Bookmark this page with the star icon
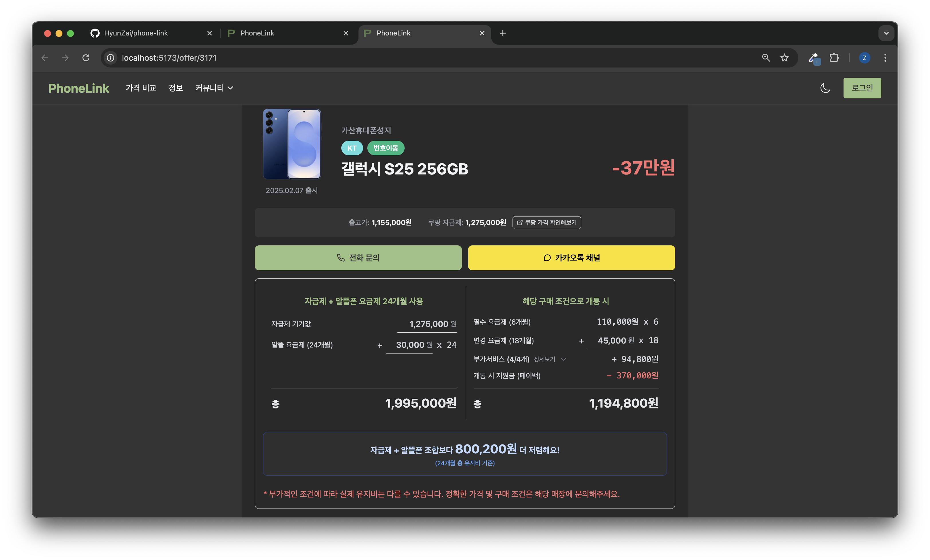 click(x=784, y=58)
